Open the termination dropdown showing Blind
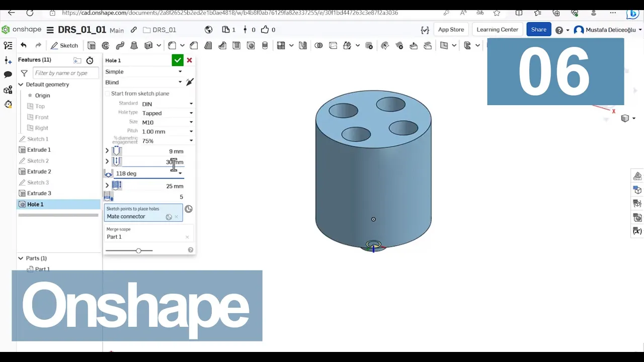The height and width of the screenshot is (362, 644). (143, 82)
